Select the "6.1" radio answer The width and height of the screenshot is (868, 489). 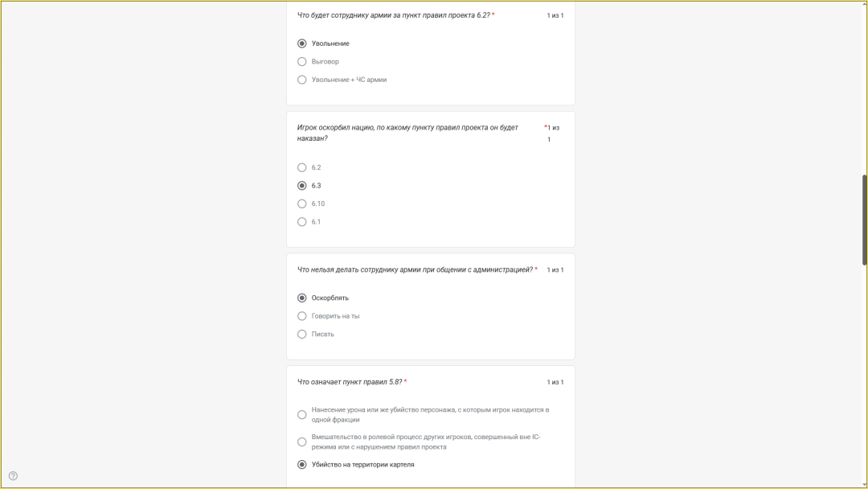pos(302,222)
